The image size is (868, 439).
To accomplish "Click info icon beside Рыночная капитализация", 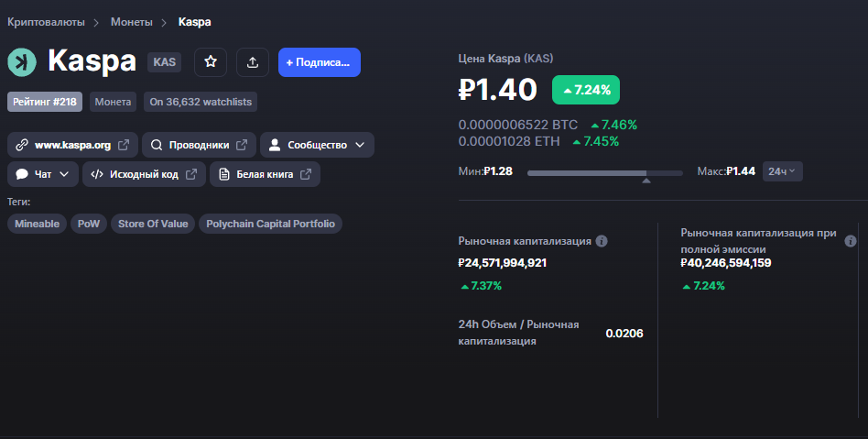I will (x=602, y=241).
